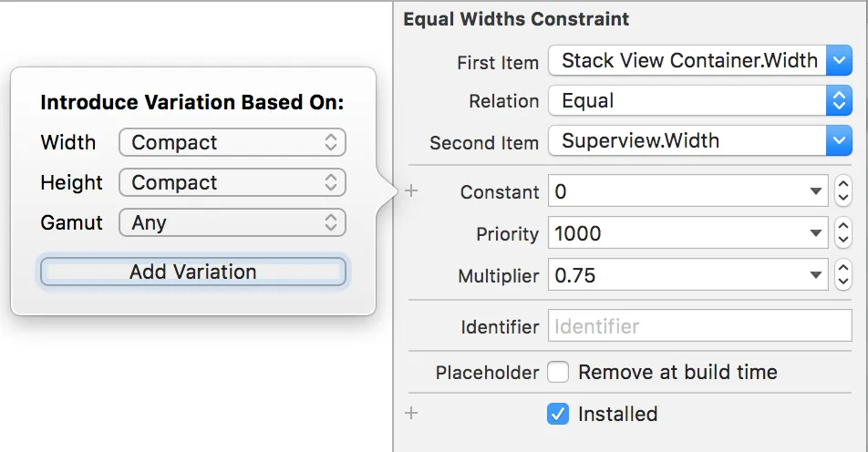Click plus icon beside Installed checkbox
This screenshot has width=868, height=452.
(x=411, y=414)
